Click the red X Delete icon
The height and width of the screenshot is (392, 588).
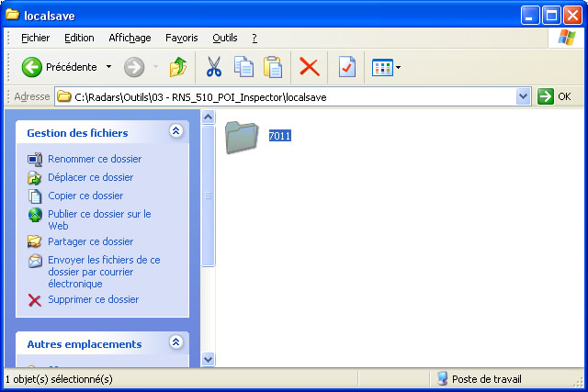point(310,67)
